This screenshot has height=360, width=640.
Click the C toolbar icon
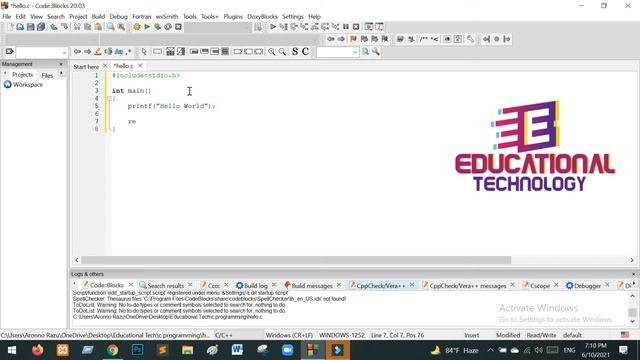(x=305, y=52)
